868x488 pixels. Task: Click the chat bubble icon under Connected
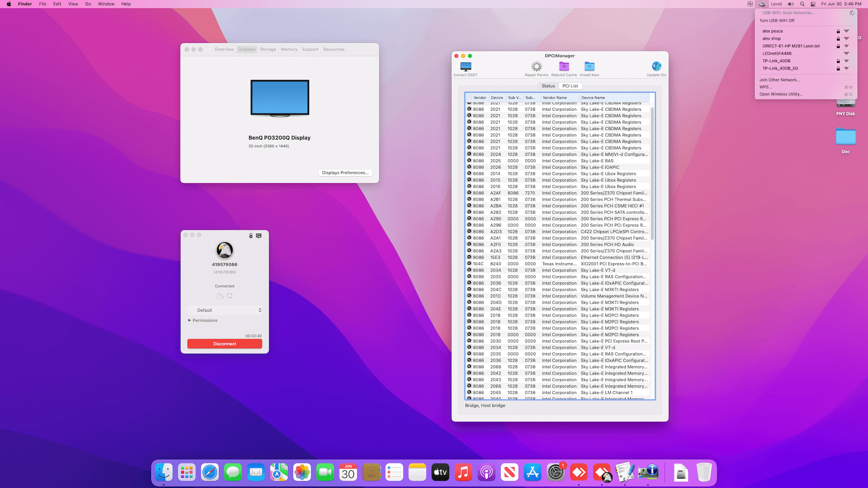point(230,296)
